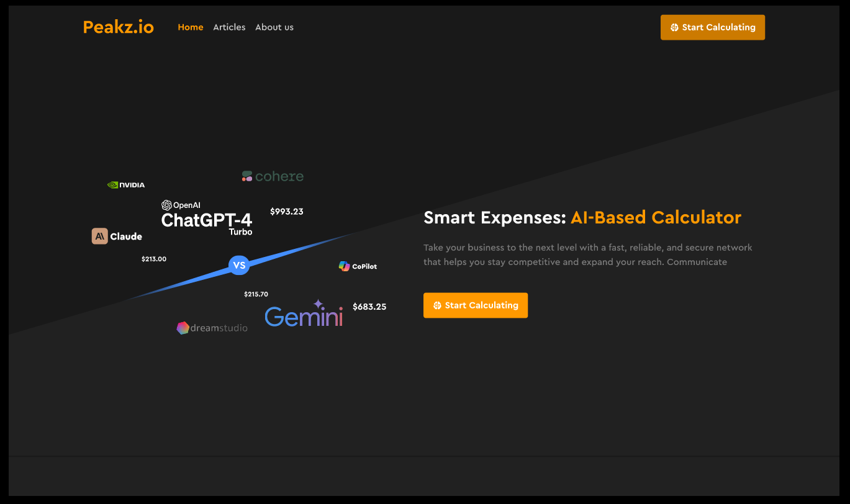This screenshot has width=850, height=504.
Task: Click the dreamstudio logo
Action: (x=212, y=328)
